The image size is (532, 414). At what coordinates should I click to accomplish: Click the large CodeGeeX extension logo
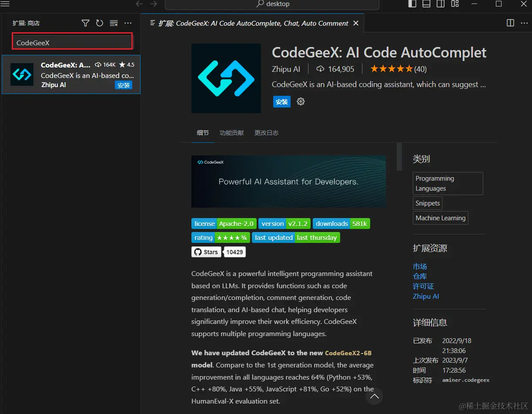click(226, 78)
